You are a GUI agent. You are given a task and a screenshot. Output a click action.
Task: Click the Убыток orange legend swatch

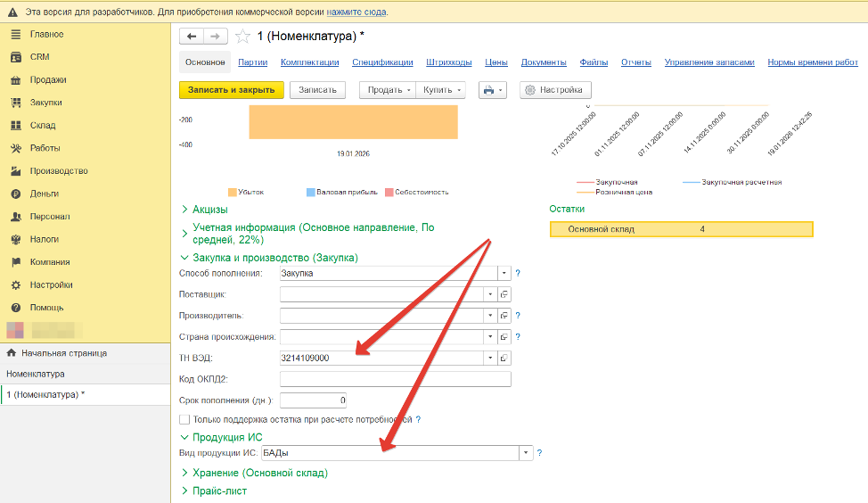point(233,192)
